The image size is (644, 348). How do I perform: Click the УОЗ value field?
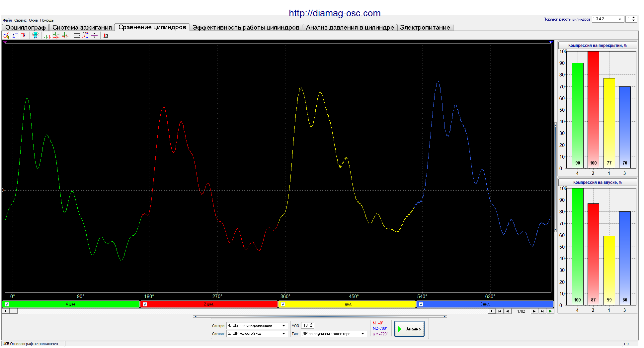[x=305, y=326]
